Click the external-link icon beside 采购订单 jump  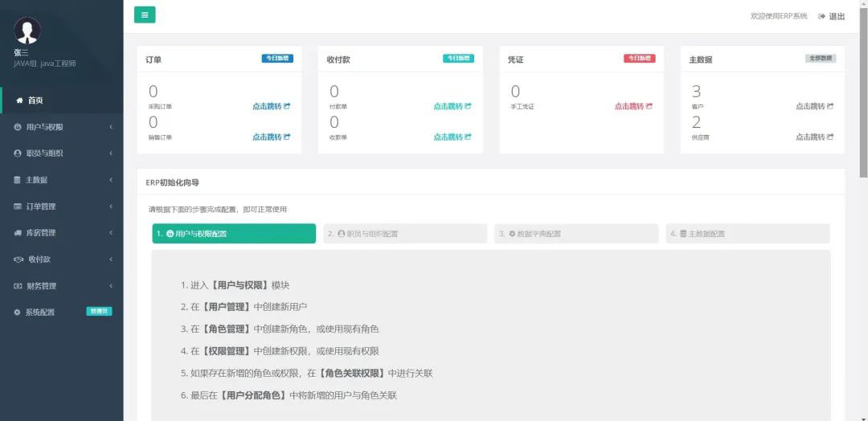click(287, 106)
